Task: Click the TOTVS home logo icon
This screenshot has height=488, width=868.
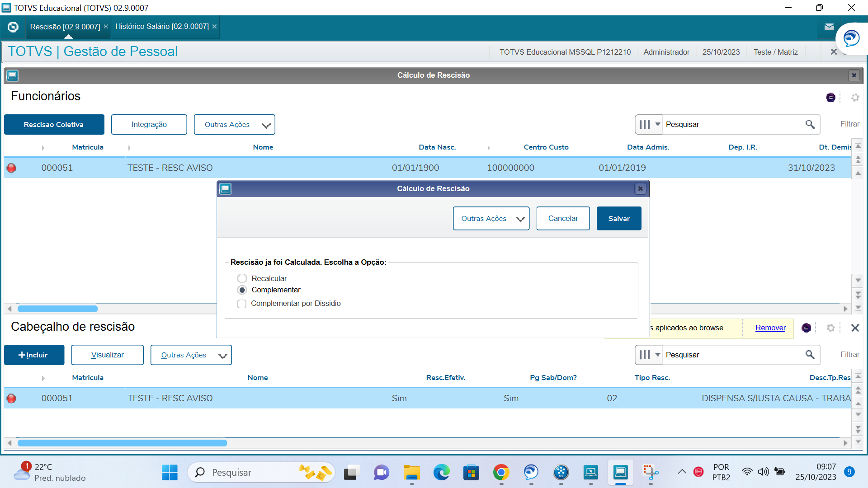Action: pyautogui.click(x=13, y=27)
